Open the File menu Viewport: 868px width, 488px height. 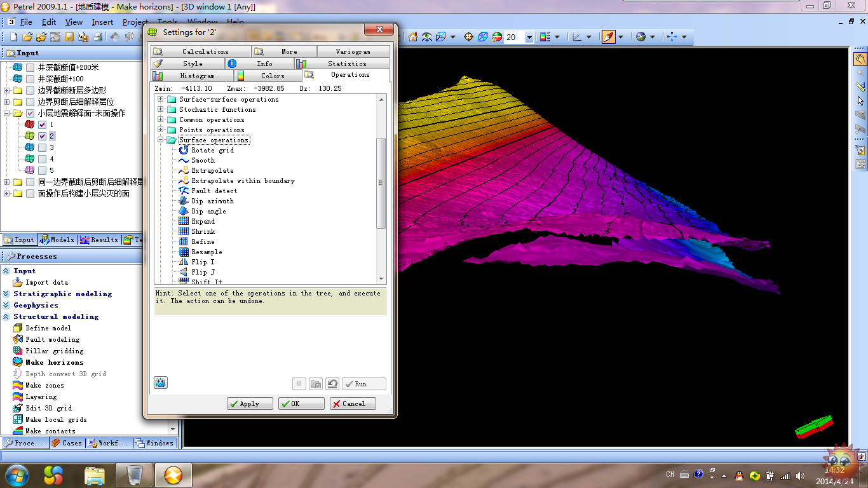pos(26,22)
